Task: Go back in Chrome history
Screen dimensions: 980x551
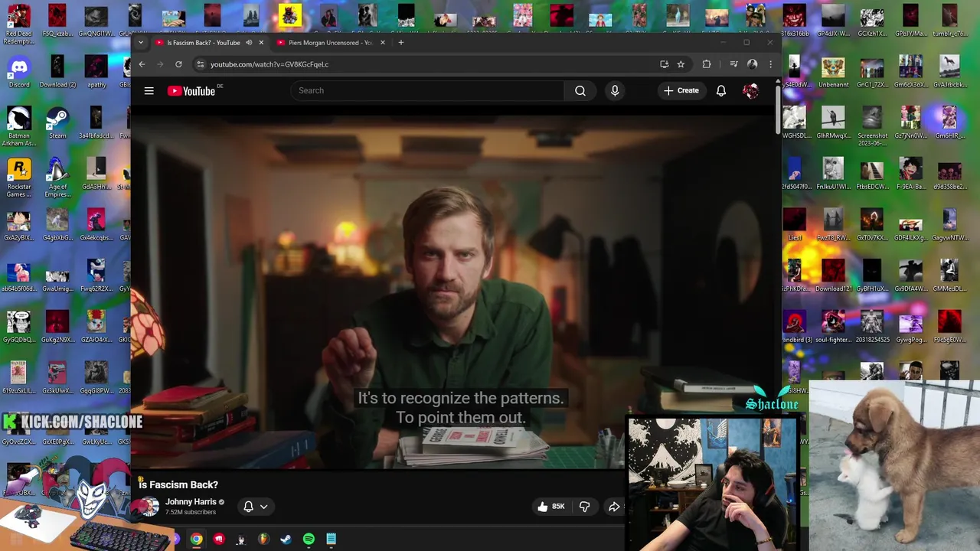Action: click(142, 64)
